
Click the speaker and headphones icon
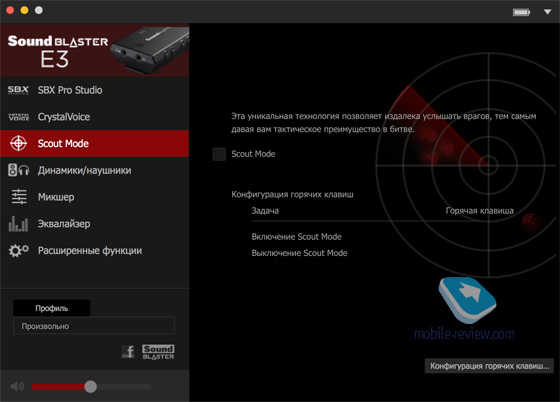pos(19,170)
